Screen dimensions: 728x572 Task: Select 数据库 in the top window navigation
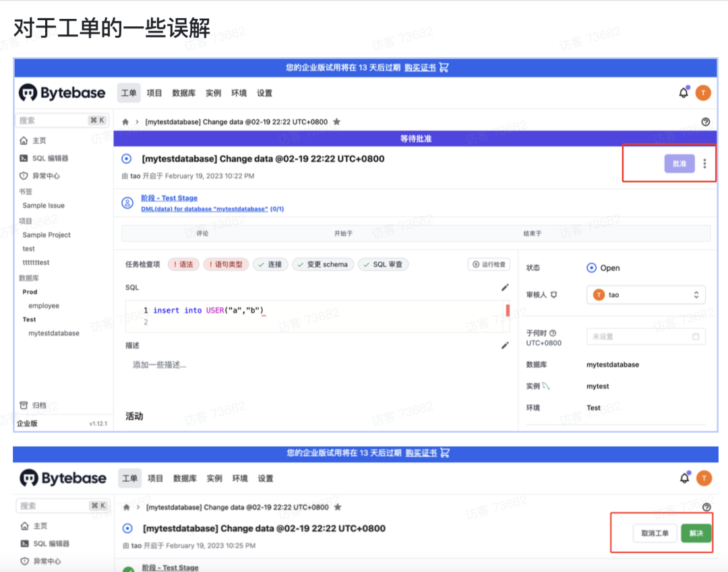point(184,93)
